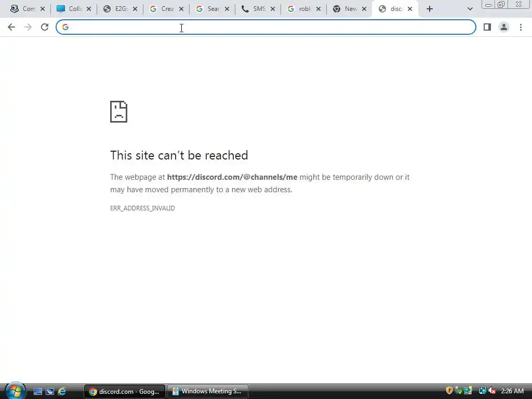Add a new tab with plus button
Viewport: 532px width, 399px height.
click(430, 9)
